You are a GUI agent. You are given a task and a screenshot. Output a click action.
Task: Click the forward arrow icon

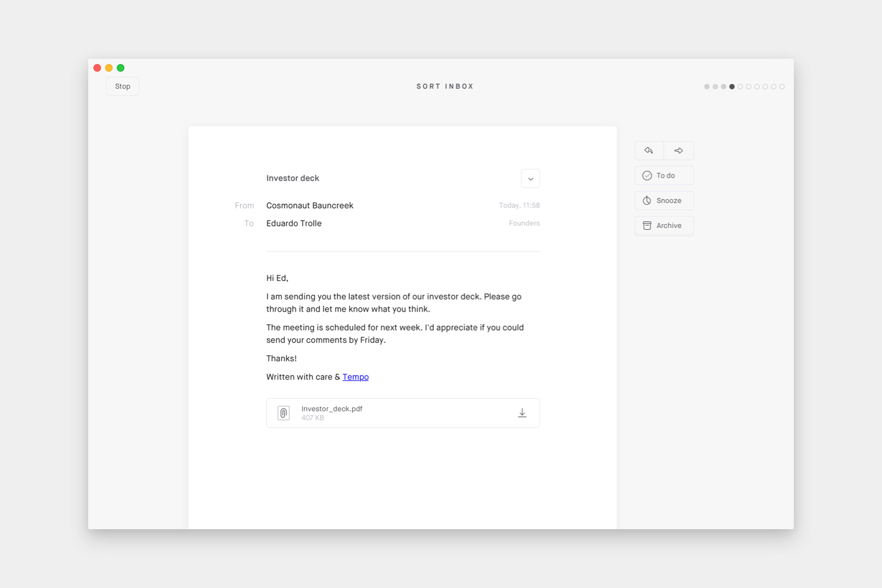click(x=679, y=151)
